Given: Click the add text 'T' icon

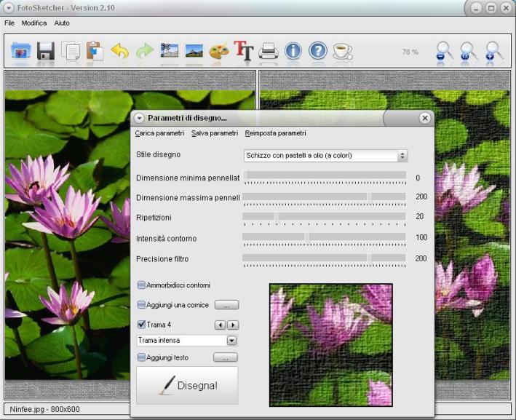Looking at the screenshot, I should pos(243,51).
